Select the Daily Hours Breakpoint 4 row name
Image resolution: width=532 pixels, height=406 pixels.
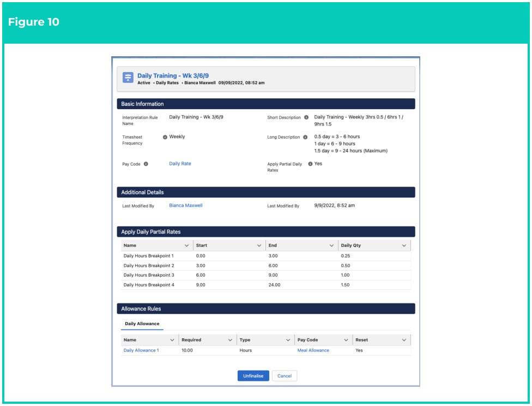(149, 285)
